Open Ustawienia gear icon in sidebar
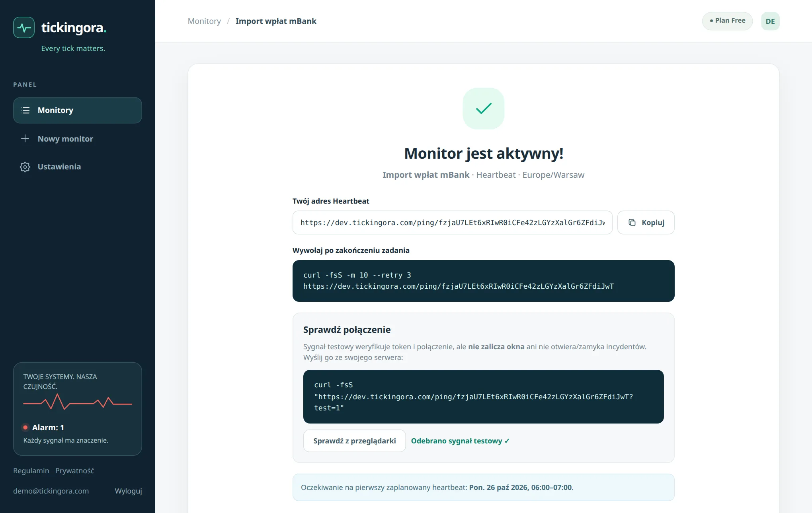This screenshot has width=812, height=513. (25, 167)
